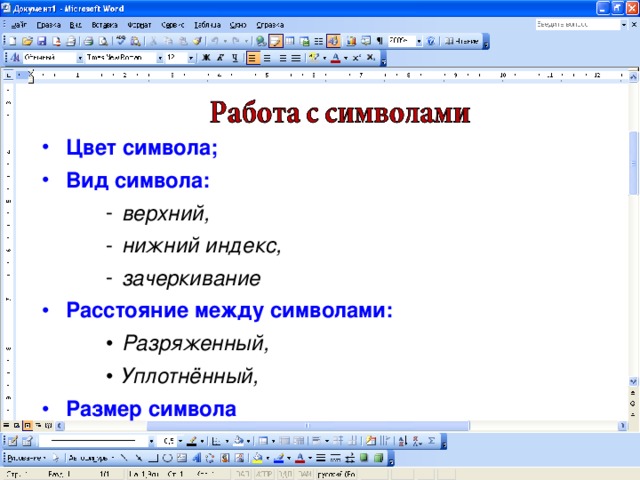Click the AutoSum sigma icon

point(431,441)
